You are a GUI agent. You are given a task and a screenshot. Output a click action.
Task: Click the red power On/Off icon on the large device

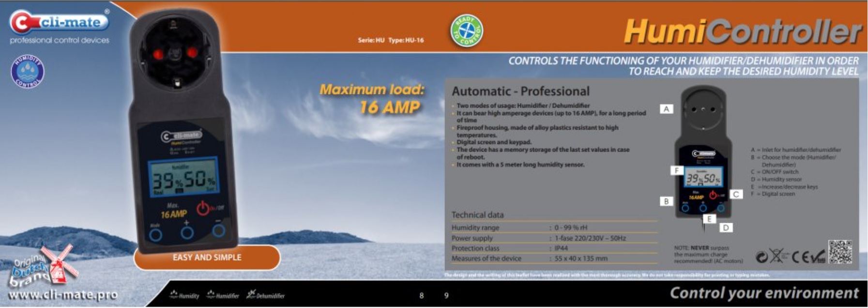coord(203,209)
